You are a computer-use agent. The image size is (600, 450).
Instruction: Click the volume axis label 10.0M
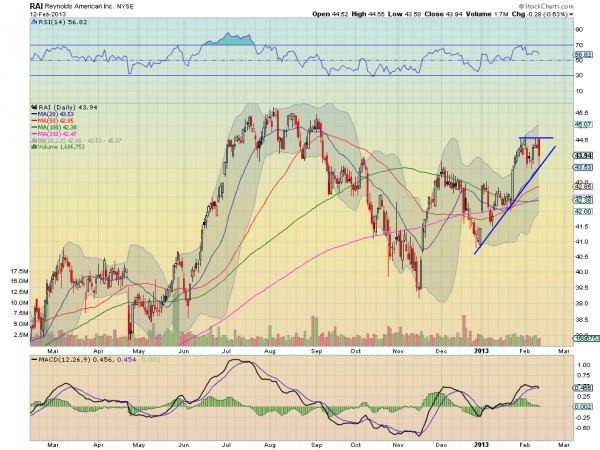pyautogui.click(x=20, y=303)
